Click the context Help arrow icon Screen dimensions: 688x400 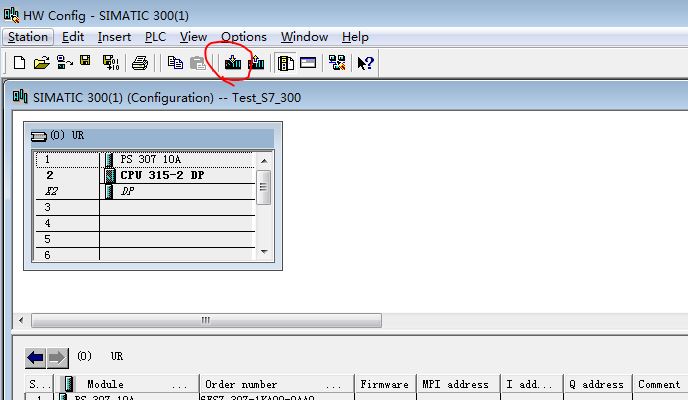click(365, 63)
